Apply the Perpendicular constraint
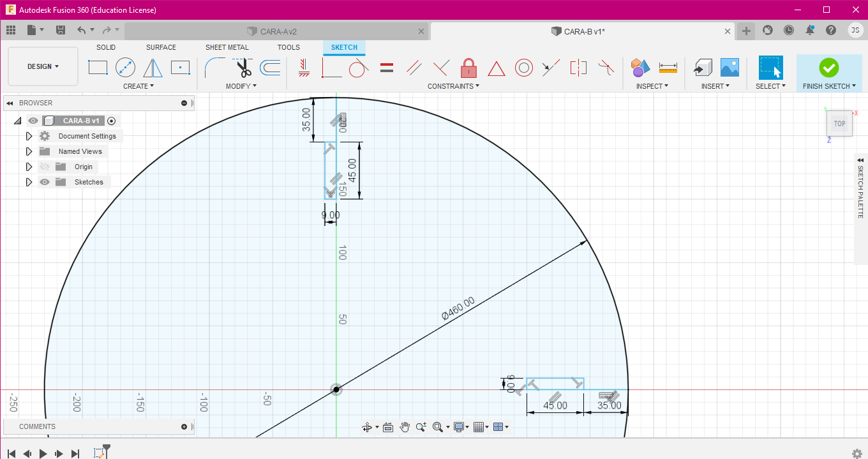 441,67
